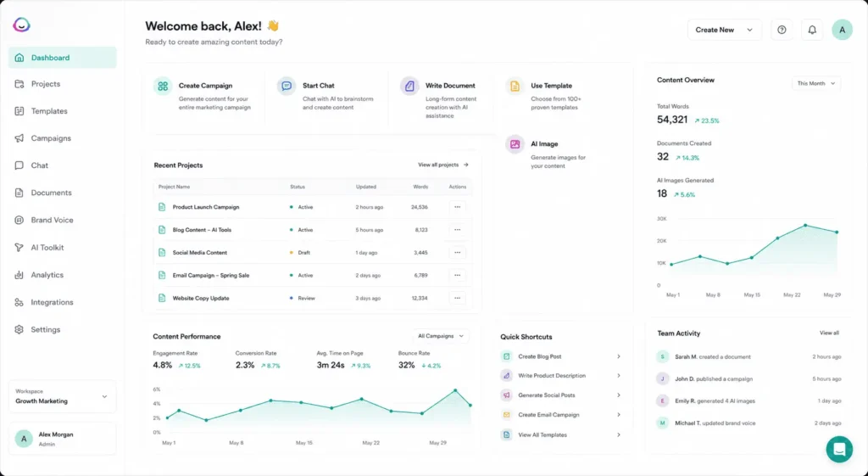The image size is (868, 476).
Task: Click Michael T. avatar in Team Activity
Action: pyautogui.click(x=663, y=423)
